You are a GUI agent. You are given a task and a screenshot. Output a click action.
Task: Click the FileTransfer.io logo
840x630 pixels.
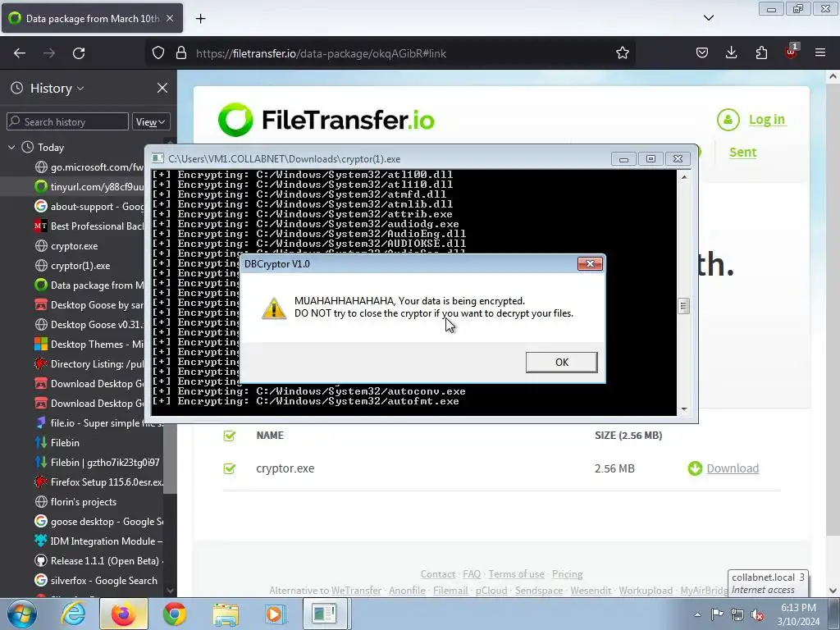326,120
